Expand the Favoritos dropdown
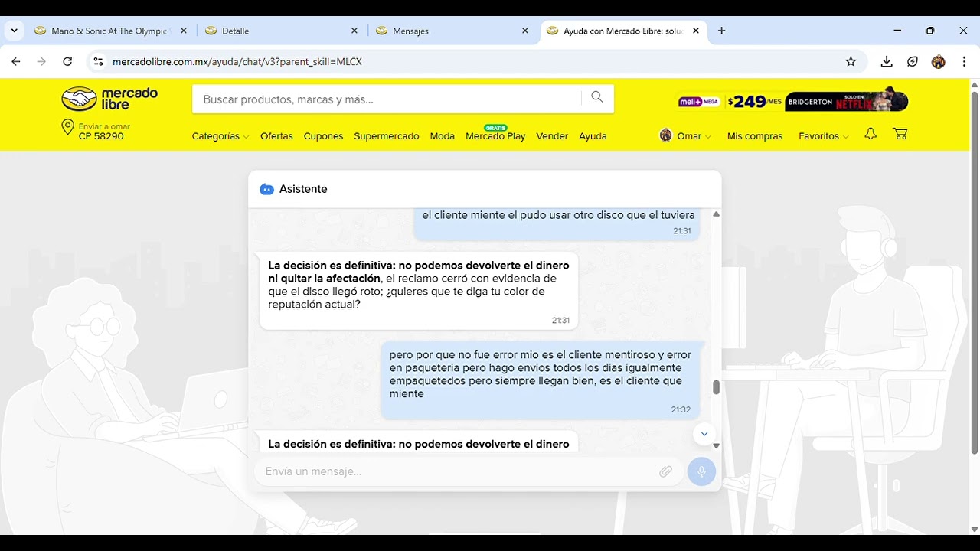 (824, 135)
